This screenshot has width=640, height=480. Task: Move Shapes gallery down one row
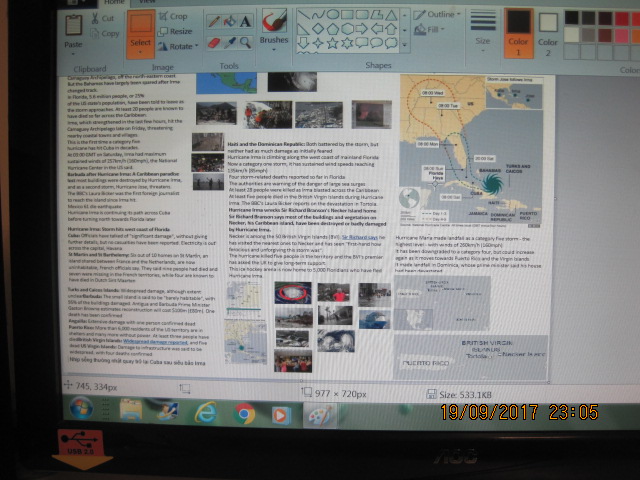tap(404, 30)
